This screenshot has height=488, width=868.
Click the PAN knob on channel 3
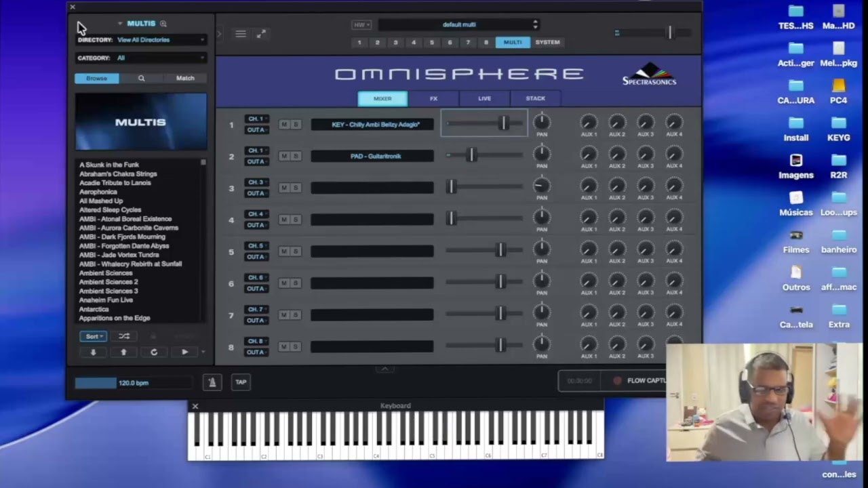click(541, 186)
